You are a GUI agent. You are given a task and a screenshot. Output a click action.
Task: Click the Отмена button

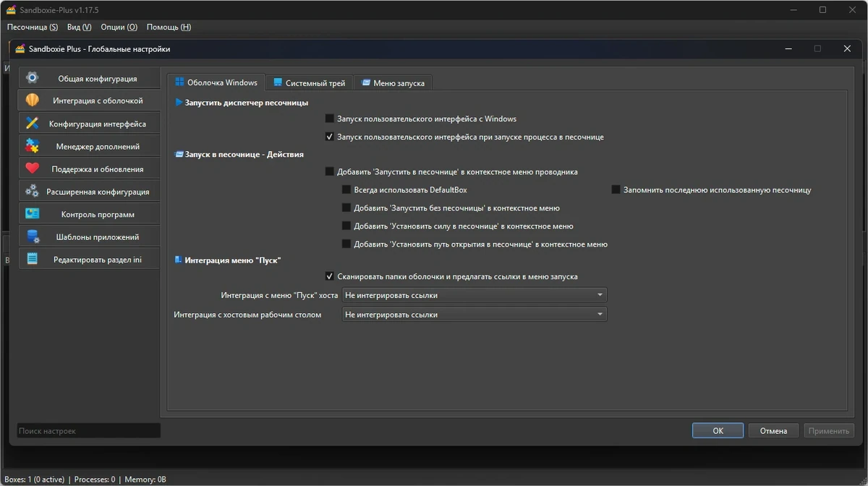click(773, 430)
